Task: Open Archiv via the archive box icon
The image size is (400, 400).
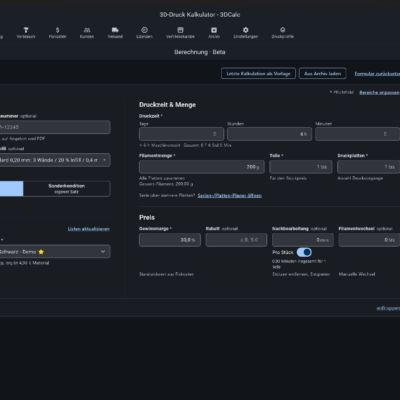Action: (x=214, y=30)
